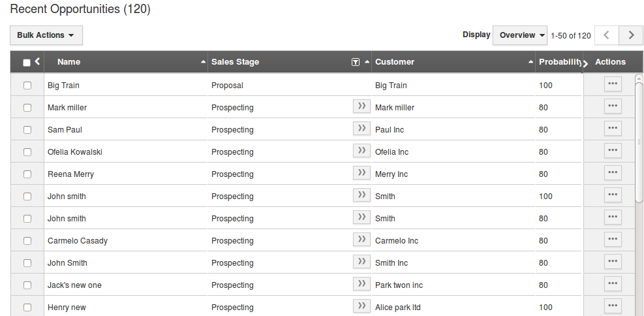Sort by the Name column header
Image resolution: width=644 pixels, height=316 pixels.
click(69, 62)
